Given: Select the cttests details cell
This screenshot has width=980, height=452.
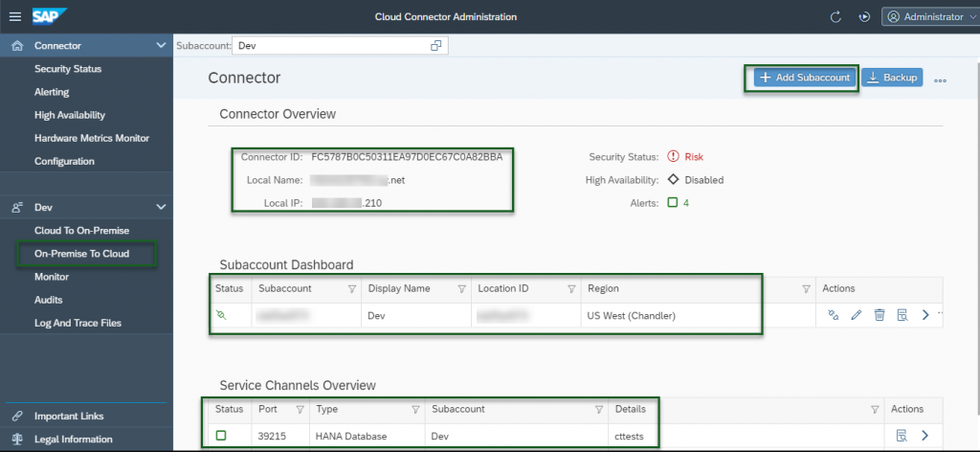Looking at the screenshot, I should (747, 436).
